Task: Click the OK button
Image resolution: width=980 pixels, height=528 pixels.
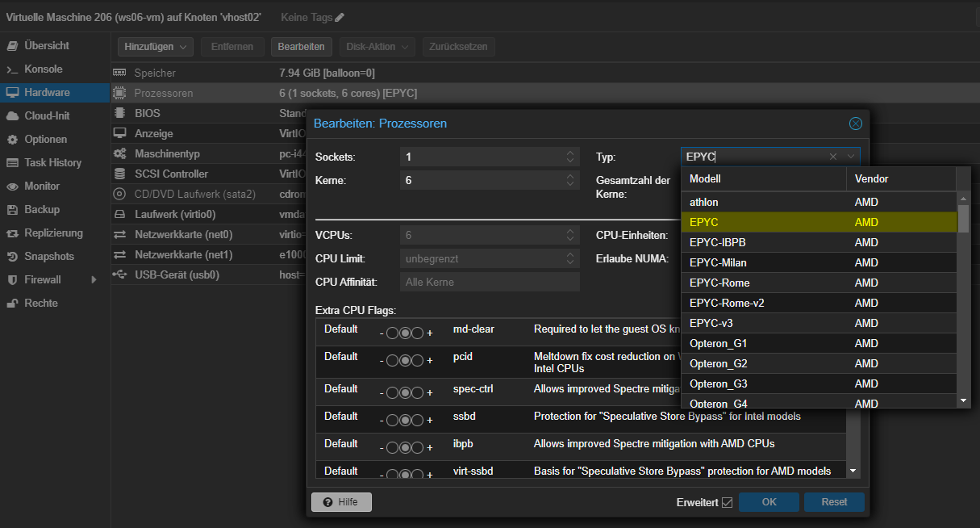Action: tap(769, 501)
